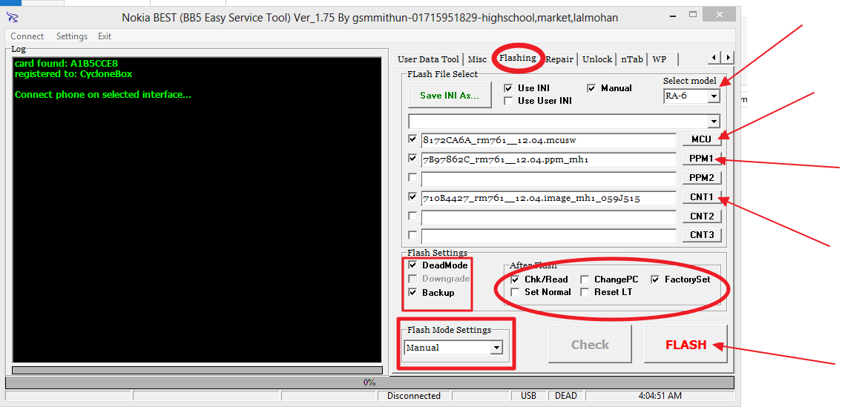The width and height of the screenshot is (868, 407).
Task: Click the 4:04:51 AM status time
Action: (x=660, y=396)
